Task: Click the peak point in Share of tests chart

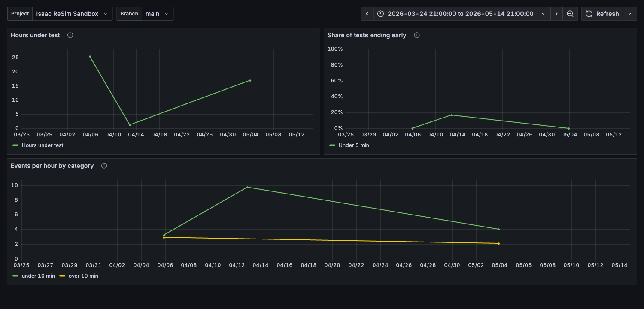Action: click(451, 115)
